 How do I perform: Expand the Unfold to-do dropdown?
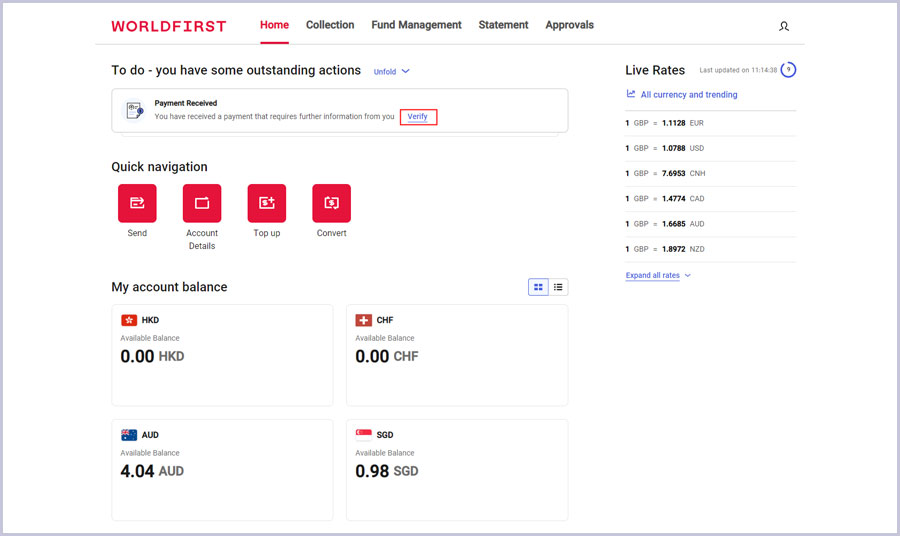391,72
